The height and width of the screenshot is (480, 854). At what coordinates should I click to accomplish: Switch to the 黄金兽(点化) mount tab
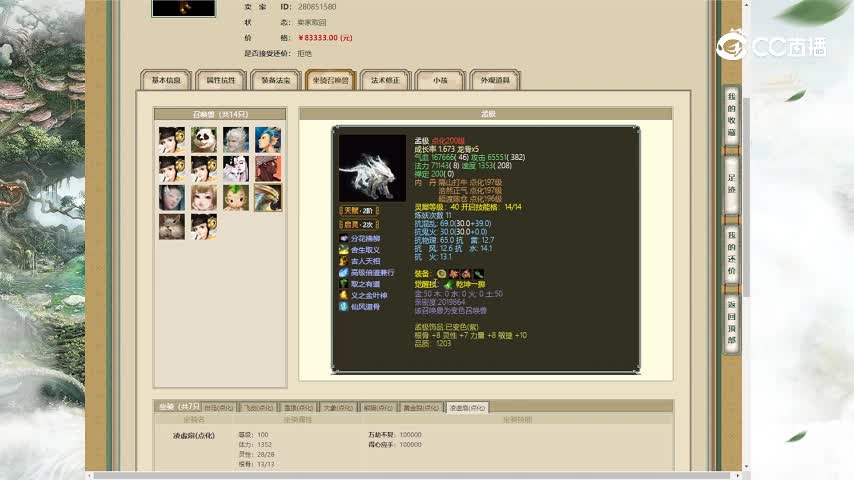click(421, 408)
